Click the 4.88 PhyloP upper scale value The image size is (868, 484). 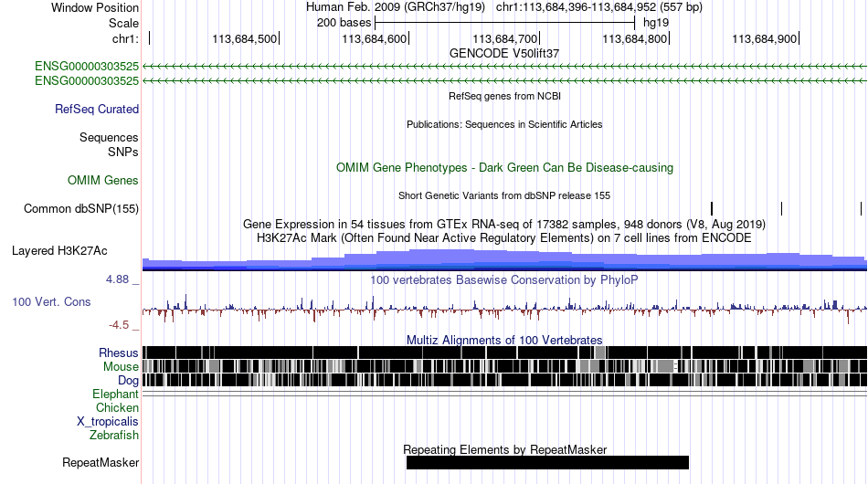click(117, 279)
